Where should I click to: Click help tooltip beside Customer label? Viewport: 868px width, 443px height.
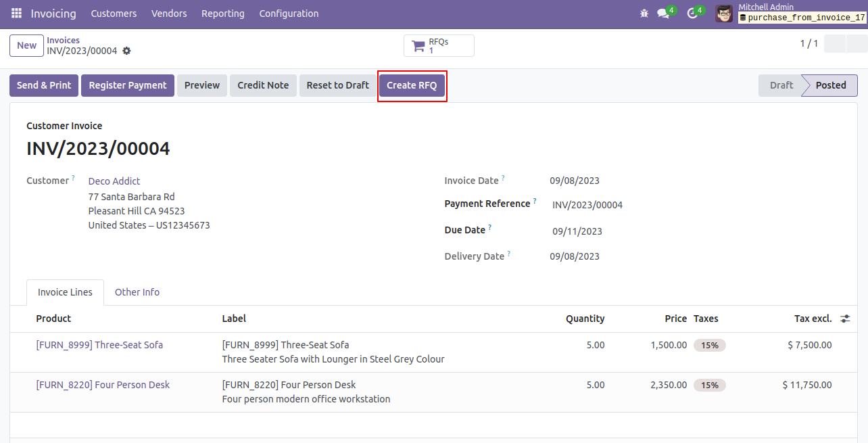pos(73,179)
